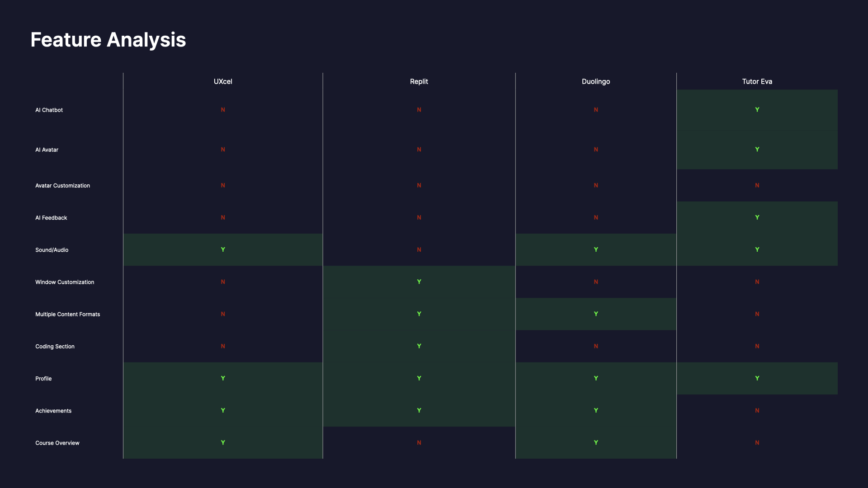Select Tutor Eva's Y for AI Chatbot
The width and height of the screenshot is (868, 488).
click(x=757, y=110)
